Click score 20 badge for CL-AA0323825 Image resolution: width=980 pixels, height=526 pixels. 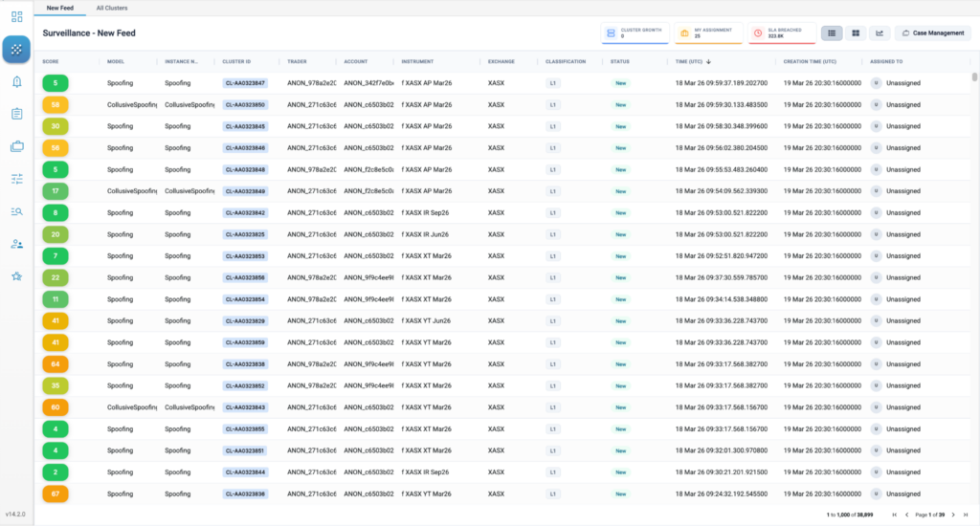coord(56,235)
